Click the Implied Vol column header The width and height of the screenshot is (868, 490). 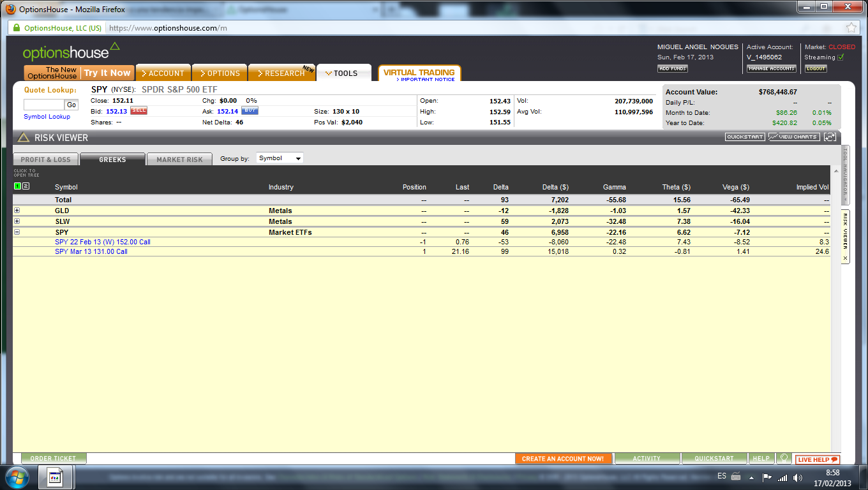click(x=812, y=187)
